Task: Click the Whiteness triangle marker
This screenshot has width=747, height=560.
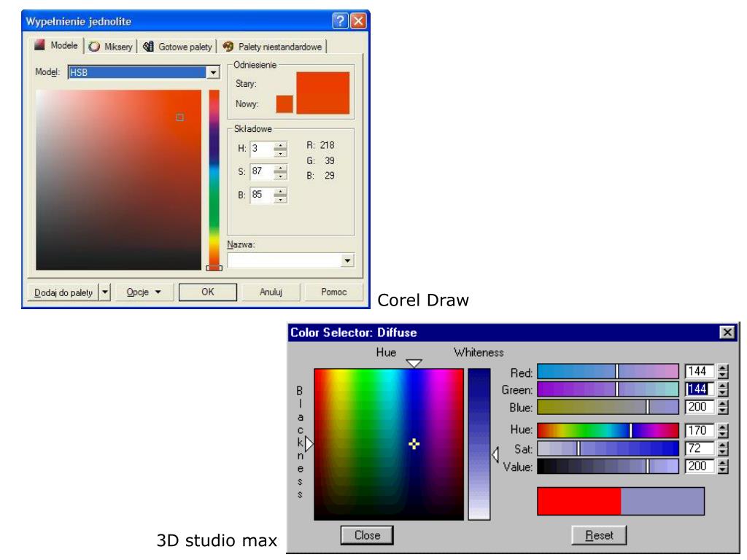Action: click(495, 454)
